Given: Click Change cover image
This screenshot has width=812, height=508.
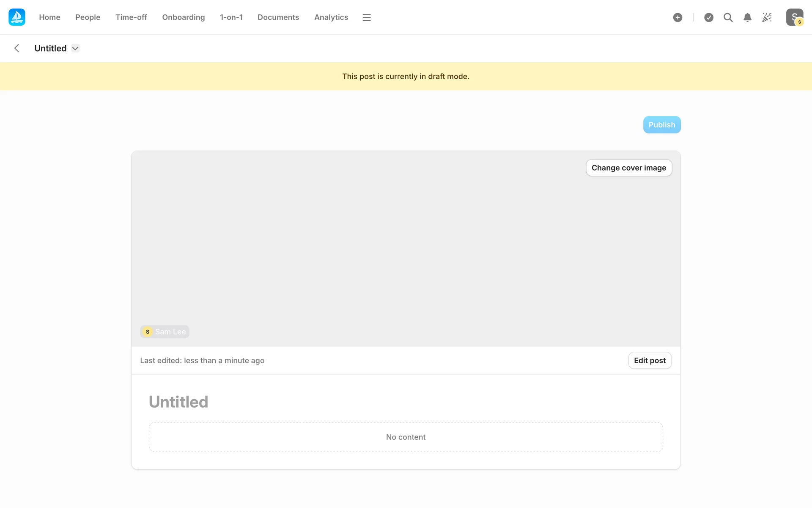Looking at the screenshot, I should (x=628, y=168).
